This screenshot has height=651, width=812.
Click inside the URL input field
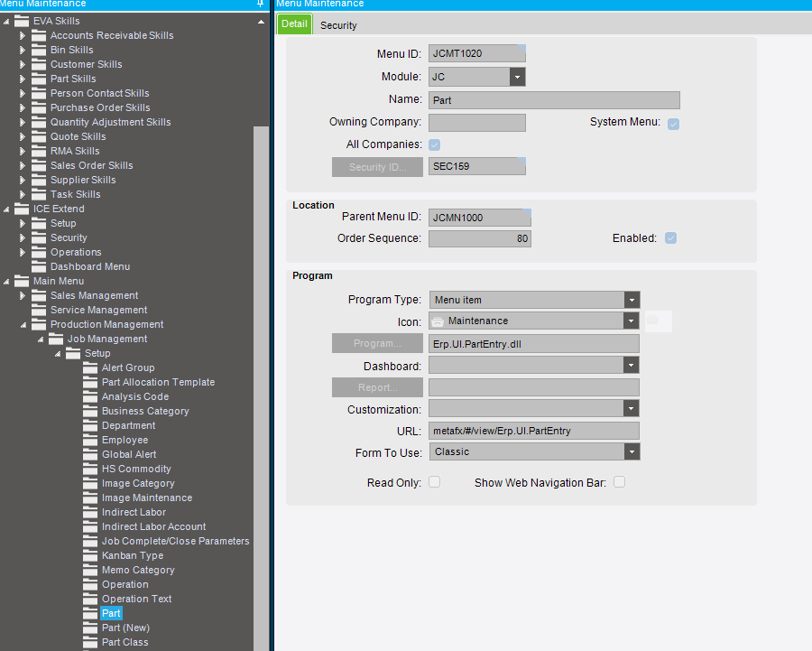(x=532, y=431)
